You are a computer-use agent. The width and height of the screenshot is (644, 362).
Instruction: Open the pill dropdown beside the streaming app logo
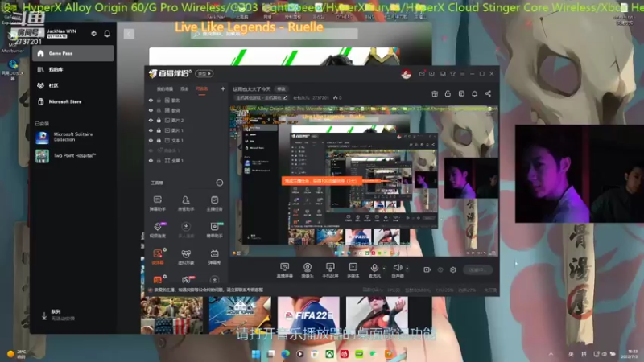204,74
